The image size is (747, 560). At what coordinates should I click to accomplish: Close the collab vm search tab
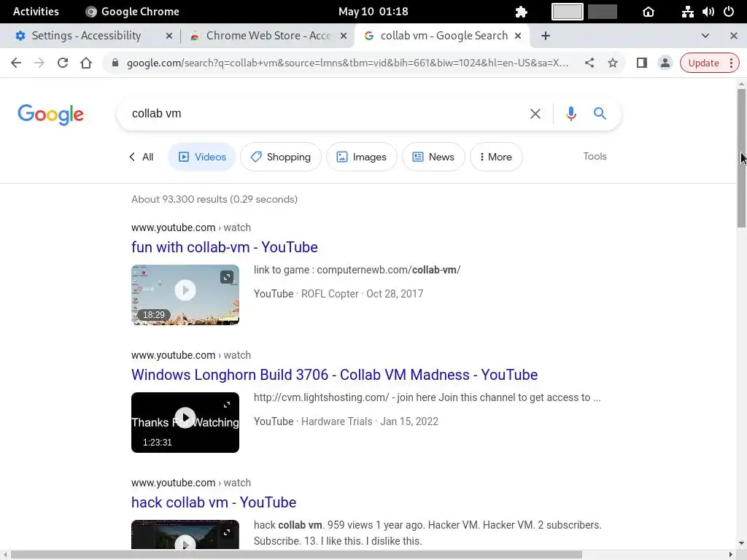coord(518,36)
